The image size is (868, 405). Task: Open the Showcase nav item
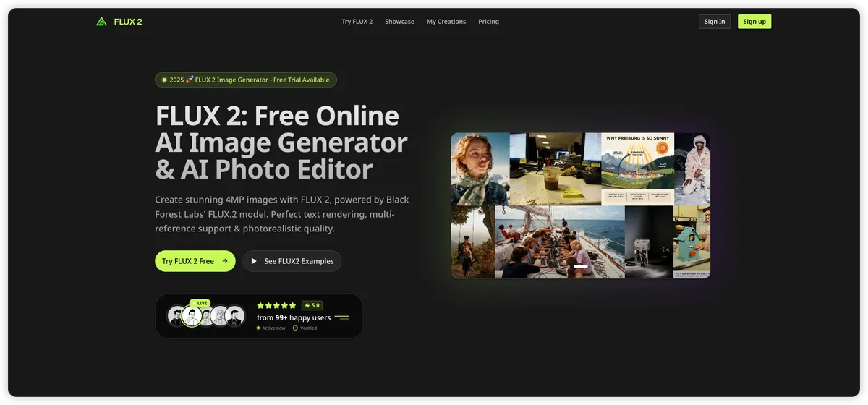pyautogui.click(x=399, y=22)
